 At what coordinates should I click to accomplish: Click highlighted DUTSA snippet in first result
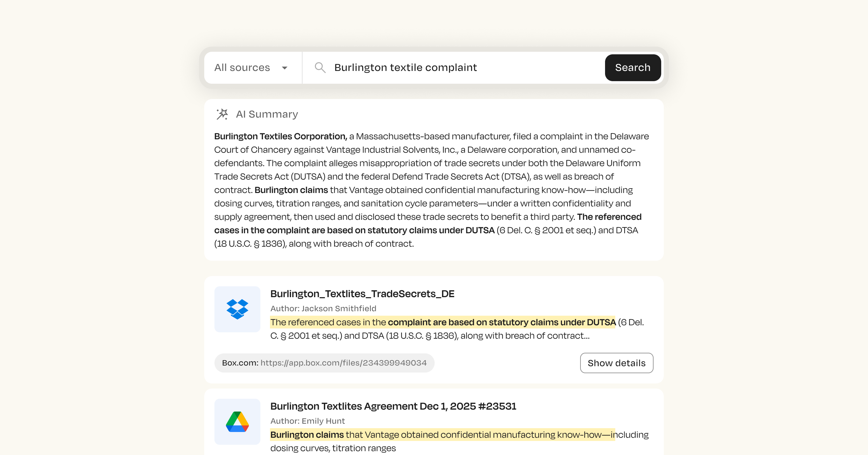[442, 322]
